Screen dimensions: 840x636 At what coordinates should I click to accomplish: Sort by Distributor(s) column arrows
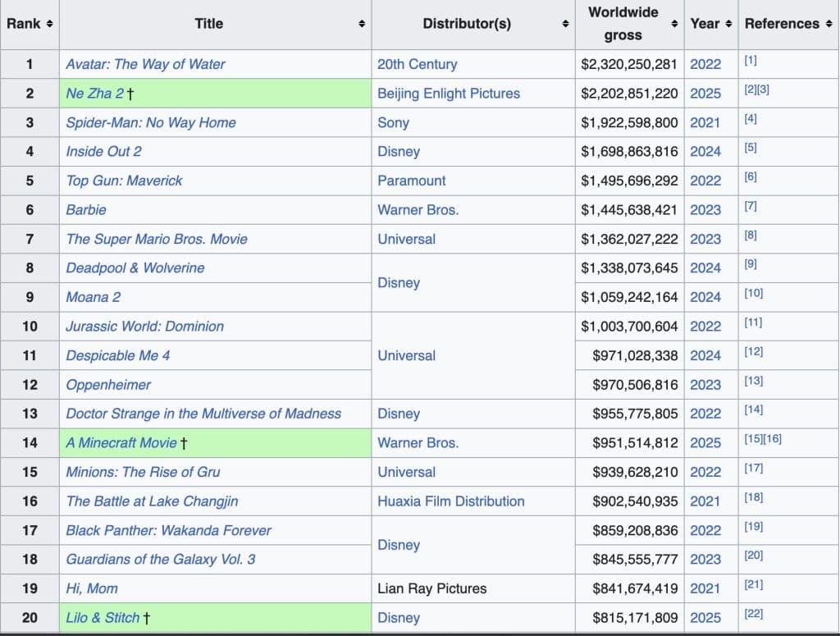pyautogui.click(x=565, y=24)
